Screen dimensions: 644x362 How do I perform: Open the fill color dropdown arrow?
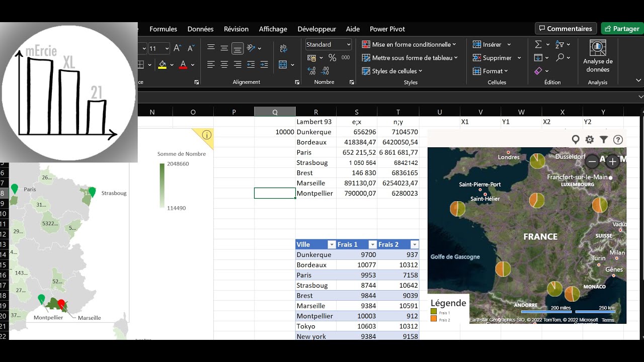click(172, 65)
